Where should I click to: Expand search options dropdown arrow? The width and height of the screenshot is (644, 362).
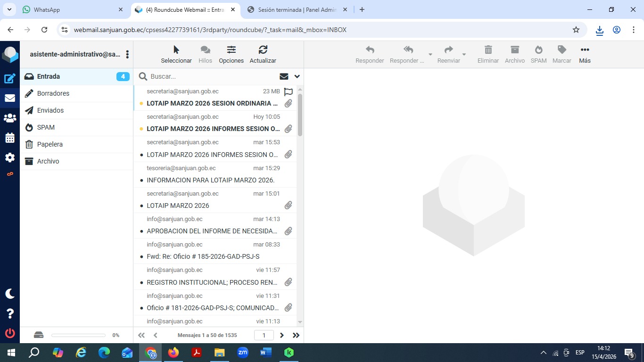[x=297, y=76]
